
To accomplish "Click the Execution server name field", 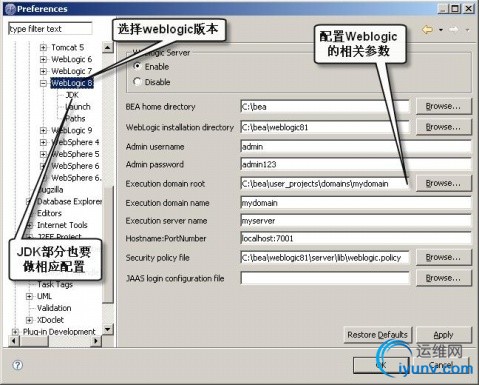I will (356, 221).
